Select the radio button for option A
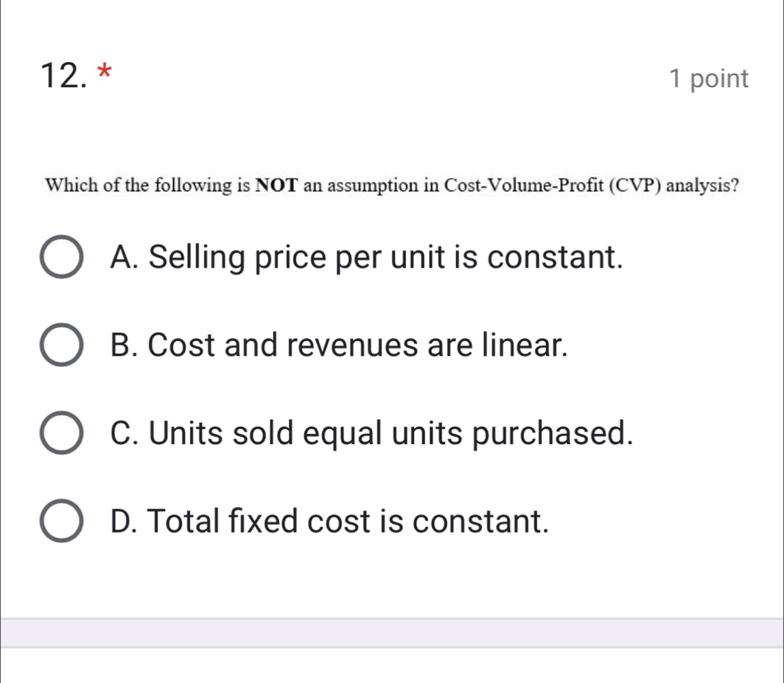Screen dimensions: 784x683 (61, 258)
